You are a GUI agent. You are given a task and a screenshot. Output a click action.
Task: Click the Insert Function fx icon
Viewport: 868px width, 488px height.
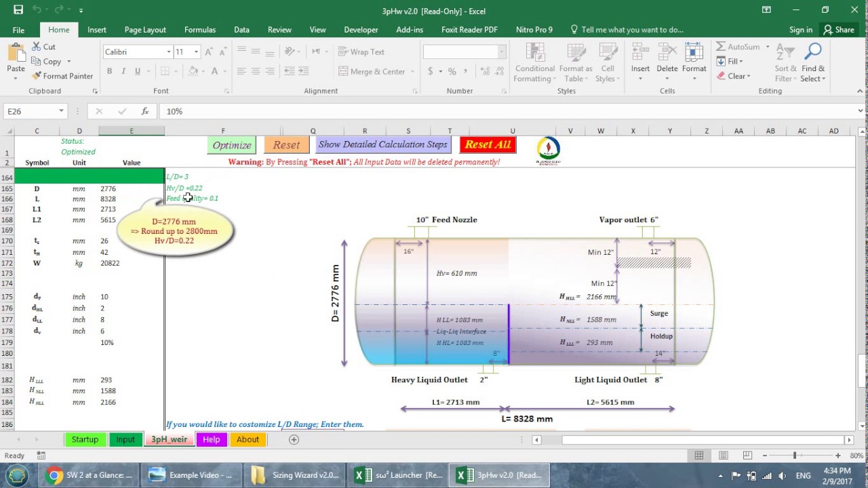coord(144,111)
